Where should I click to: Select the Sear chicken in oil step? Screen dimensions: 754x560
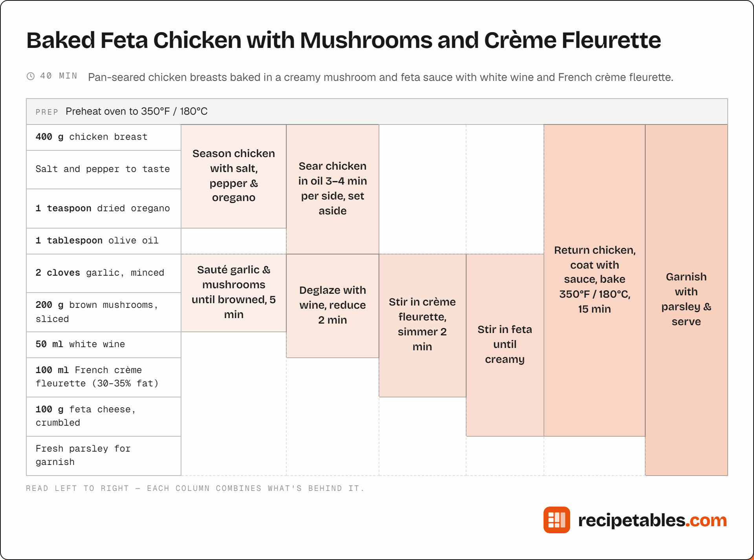click(x=333, y=189)
